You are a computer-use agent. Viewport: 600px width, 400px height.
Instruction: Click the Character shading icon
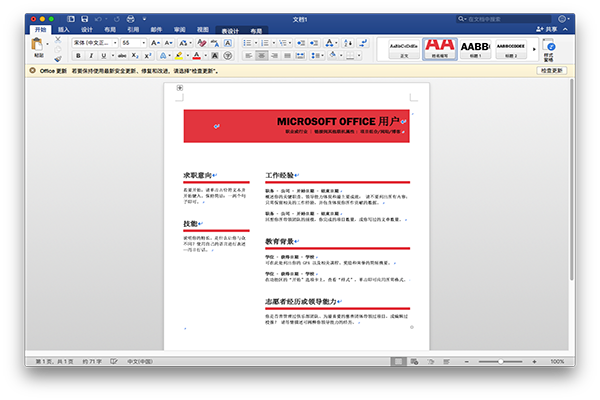coord(215,56)
